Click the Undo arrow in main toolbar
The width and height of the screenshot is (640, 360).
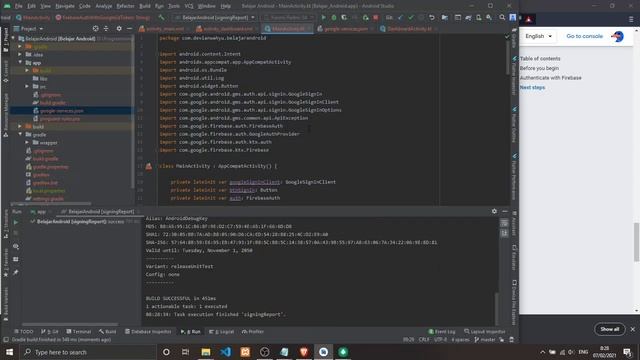[432, 18]
